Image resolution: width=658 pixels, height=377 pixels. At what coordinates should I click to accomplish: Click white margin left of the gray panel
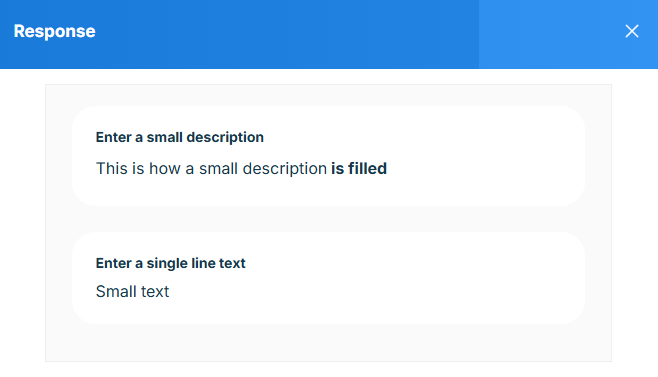[x=23, y=223]
